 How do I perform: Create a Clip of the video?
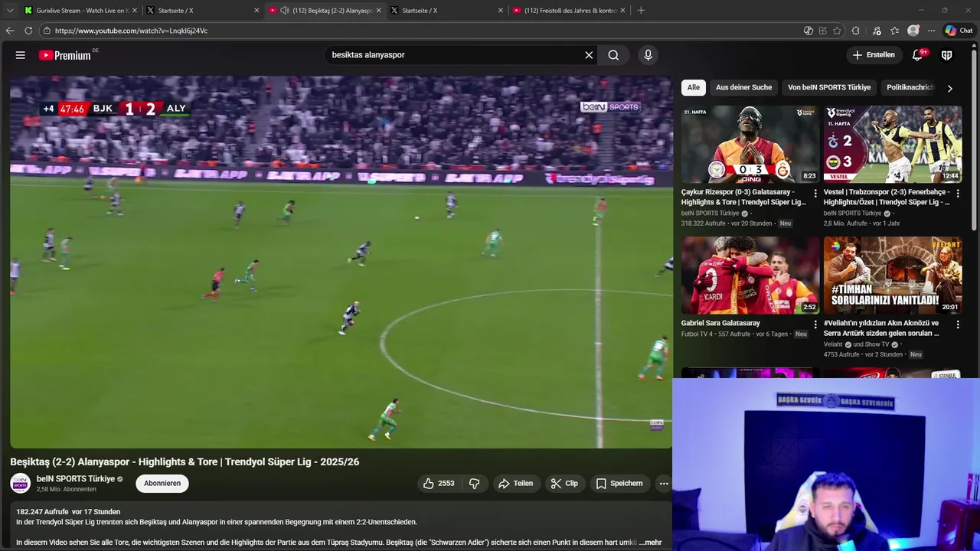[564, 484]
